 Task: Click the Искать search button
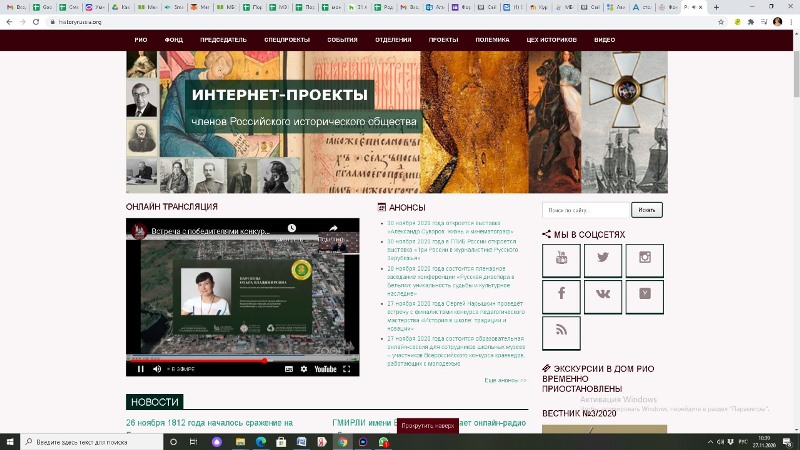point(647,210)
